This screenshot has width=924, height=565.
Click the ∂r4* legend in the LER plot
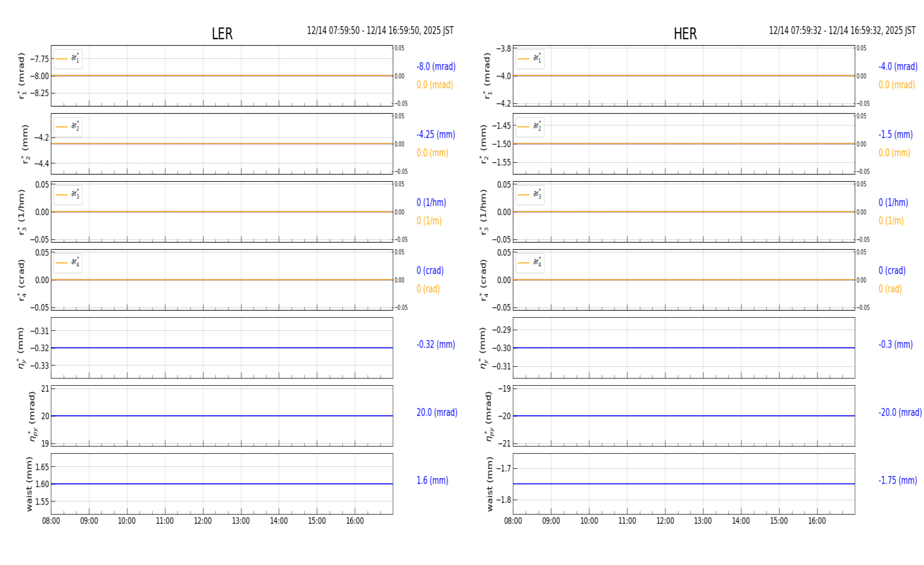click(x=68, y=263)
